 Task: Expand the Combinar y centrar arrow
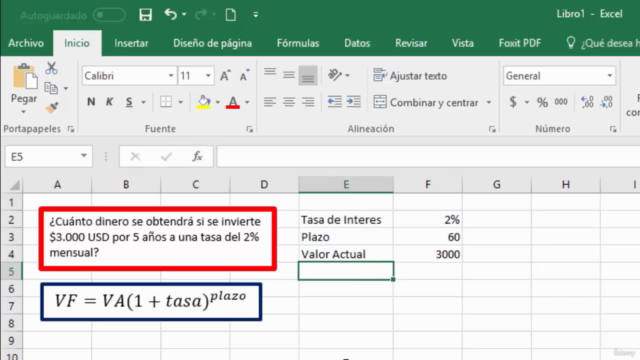[x=489, y=102]
